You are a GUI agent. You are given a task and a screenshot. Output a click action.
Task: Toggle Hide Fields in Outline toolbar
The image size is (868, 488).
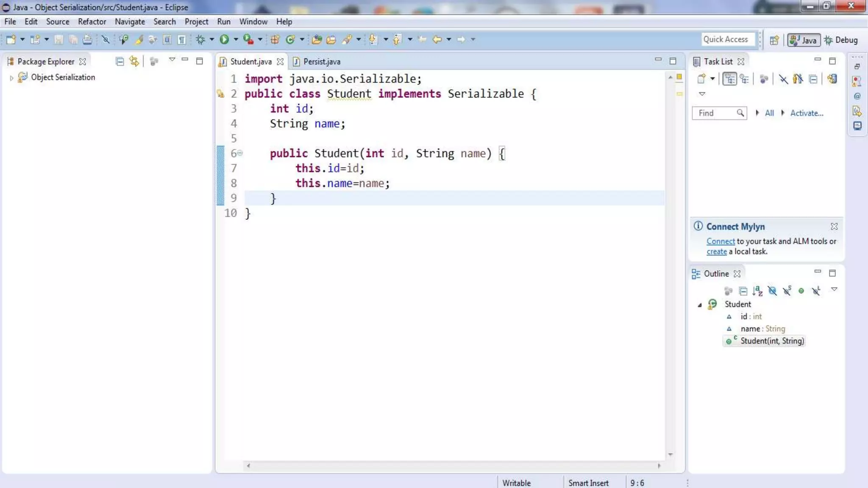[x=772, y=291]
